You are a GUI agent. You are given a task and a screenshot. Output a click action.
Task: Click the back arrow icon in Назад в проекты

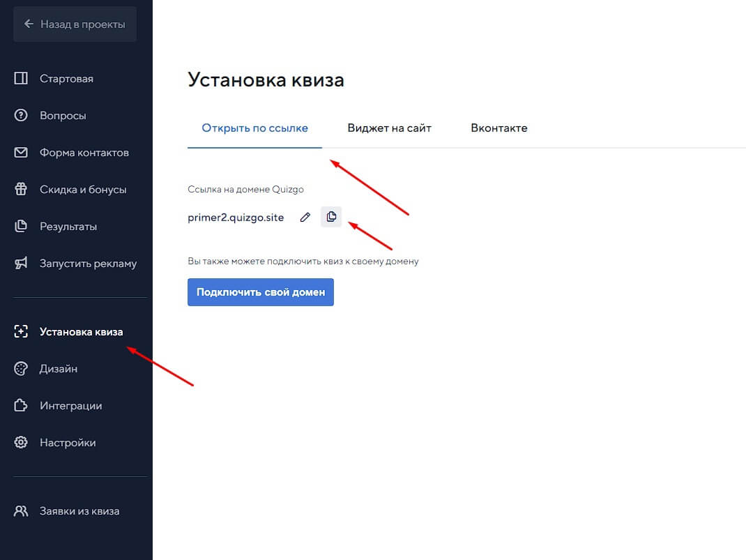coord(28,24)
